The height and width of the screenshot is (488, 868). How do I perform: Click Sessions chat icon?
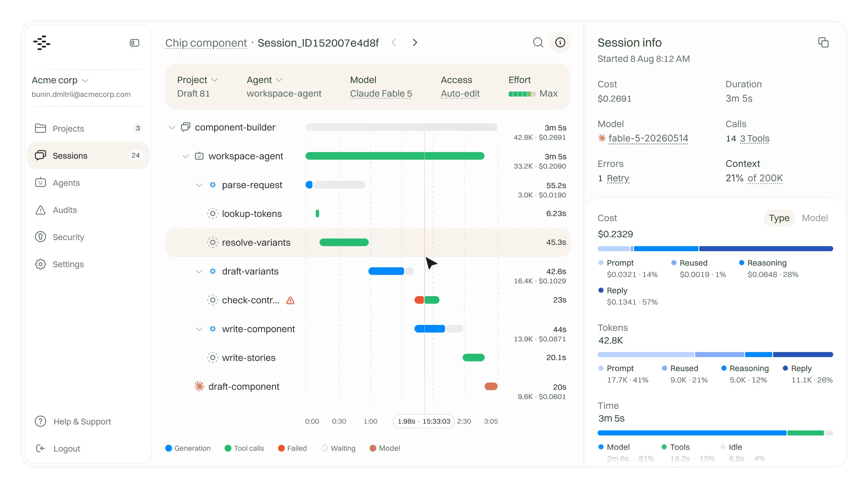41,155
